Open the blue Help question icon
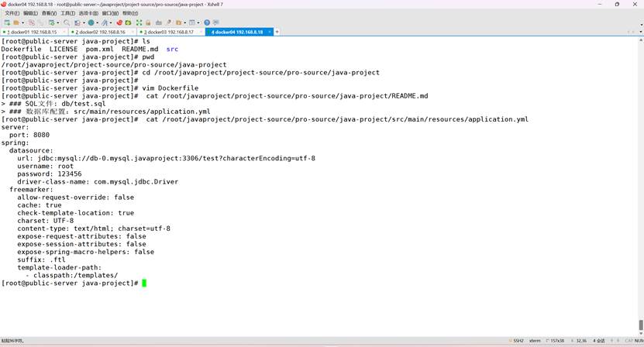This screenshot has width=644, height=347. point(207,22)
